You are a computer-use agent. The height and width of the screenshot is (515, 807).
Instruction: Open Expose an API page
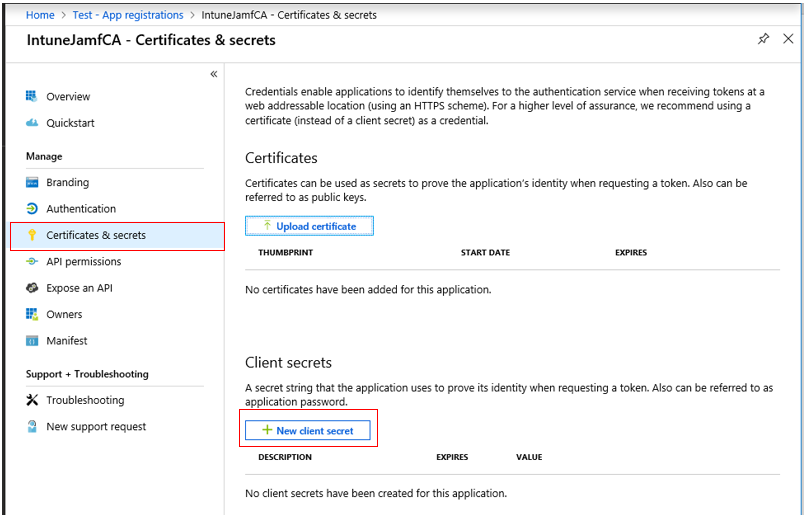click(x=79, y=288)
